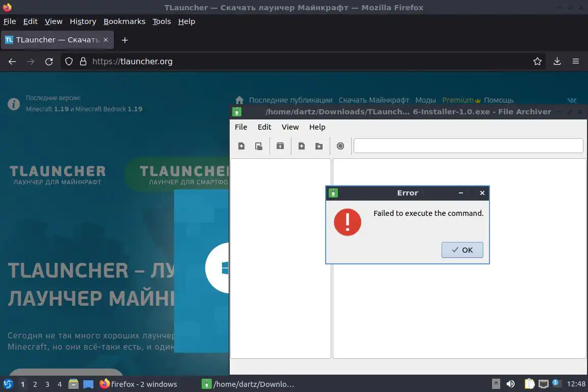Click File Archiver title bar app icon
The image size is (588, 392).
(x=237, y=112)
